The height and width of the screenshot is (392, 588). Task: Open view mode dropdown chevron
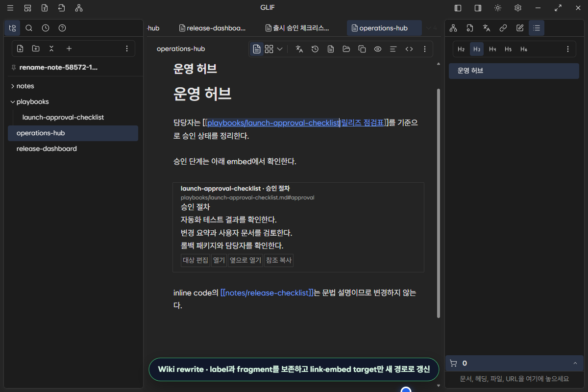tap(280, 49)
